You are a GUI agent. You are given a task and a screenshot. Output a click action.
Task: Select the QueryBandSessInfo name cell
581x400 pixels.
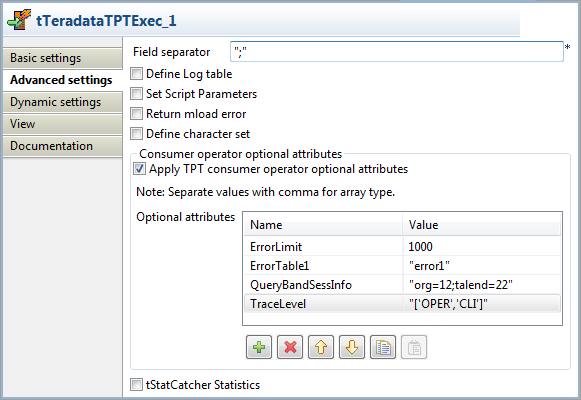coord(323,285)
